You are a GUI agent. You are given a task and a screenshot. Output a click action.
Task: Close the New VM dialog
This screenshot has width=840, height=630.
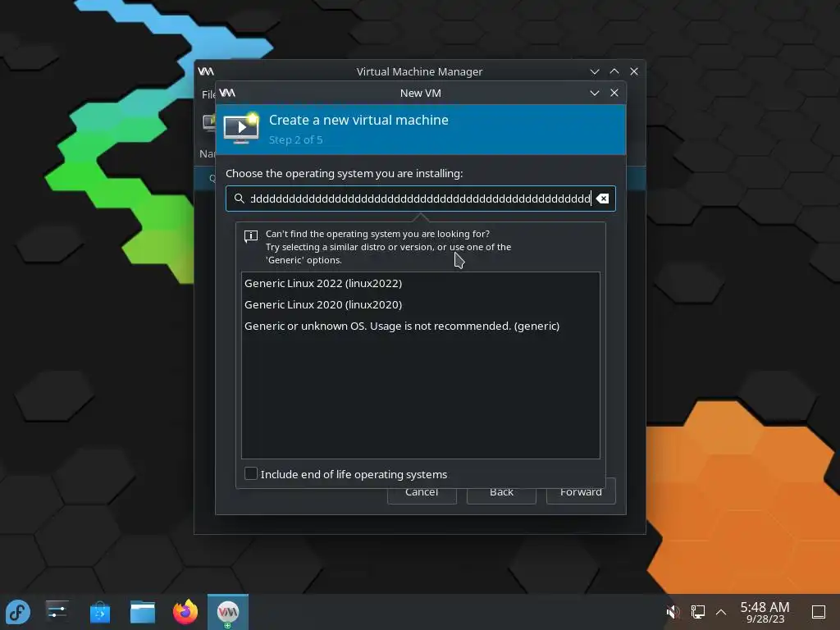pyautogui.click(x=614, y=93)
